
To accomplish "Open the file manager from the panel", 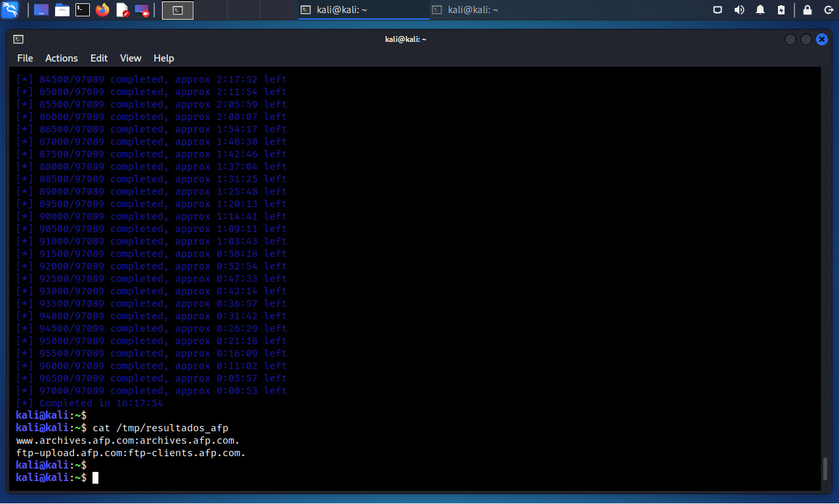I will click(62, 10).
